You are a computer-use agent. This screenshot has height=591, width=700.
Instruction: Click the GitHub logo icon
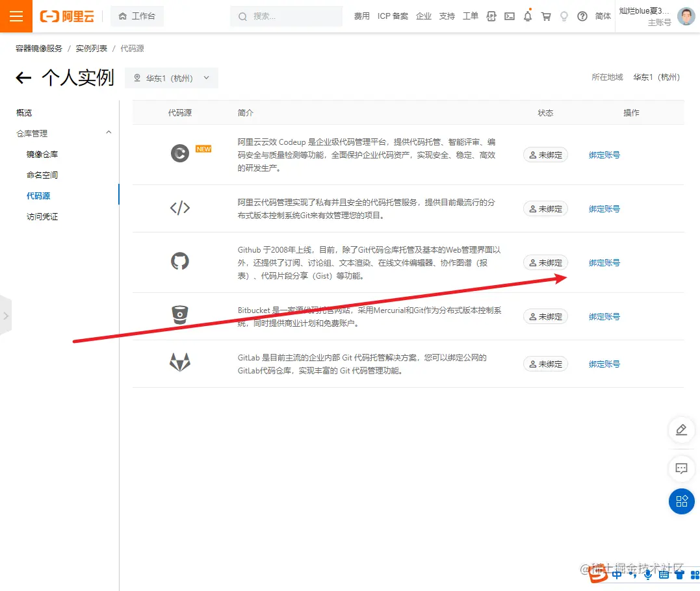click(180, 261)
